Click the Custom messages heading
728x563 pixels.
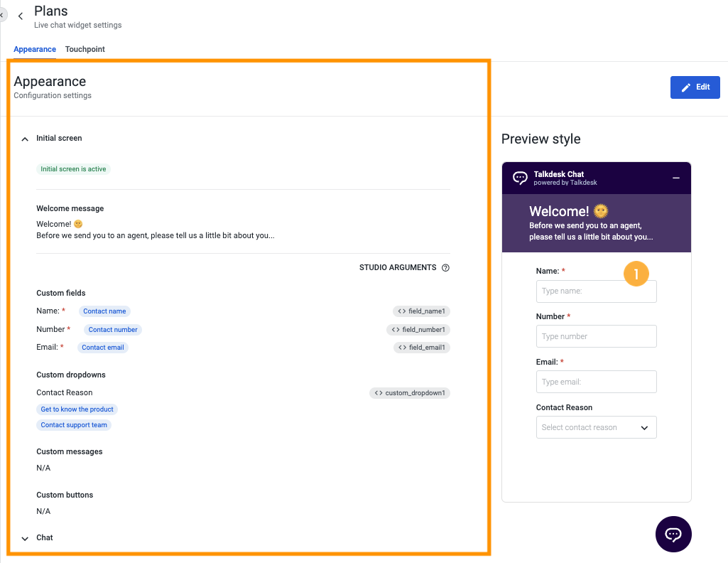pos(70,451)
